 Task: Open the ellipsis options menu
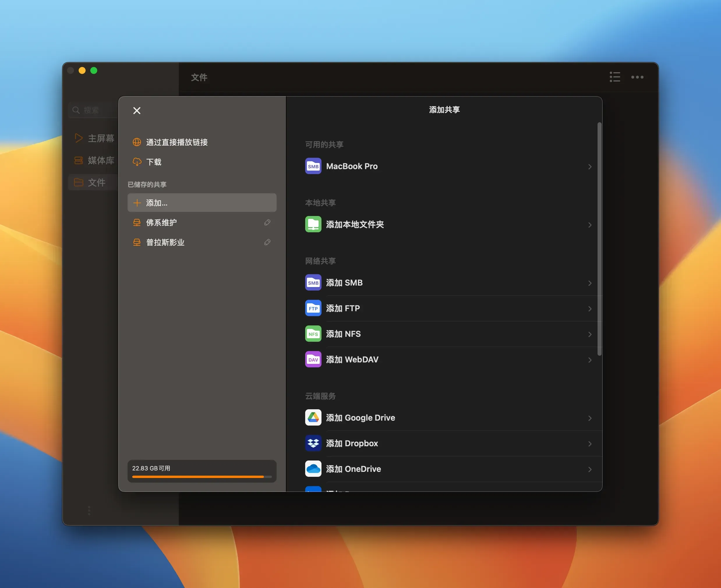pos(637,77)
